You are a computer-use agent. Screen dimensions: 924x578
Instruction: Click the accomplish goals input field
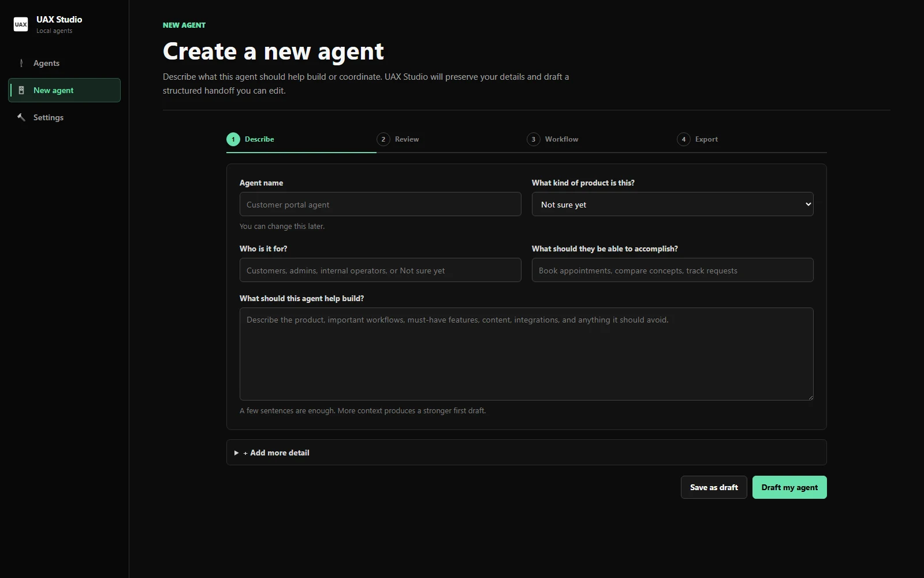point(673,270)
